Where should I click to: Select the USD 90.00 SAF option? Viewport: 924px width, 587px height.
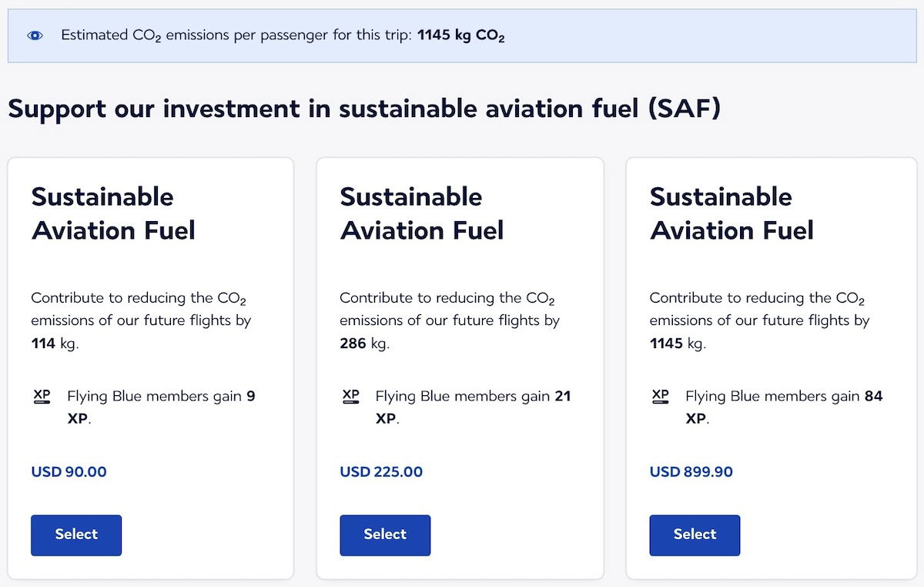76,535
